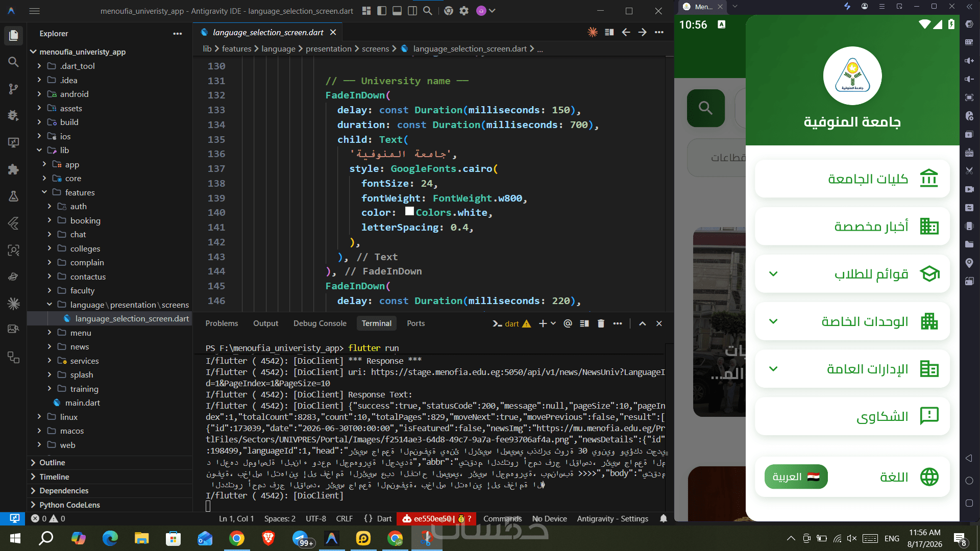Switch to the Problems panel tab
The image size is (980, 551).
click(222, 323)
